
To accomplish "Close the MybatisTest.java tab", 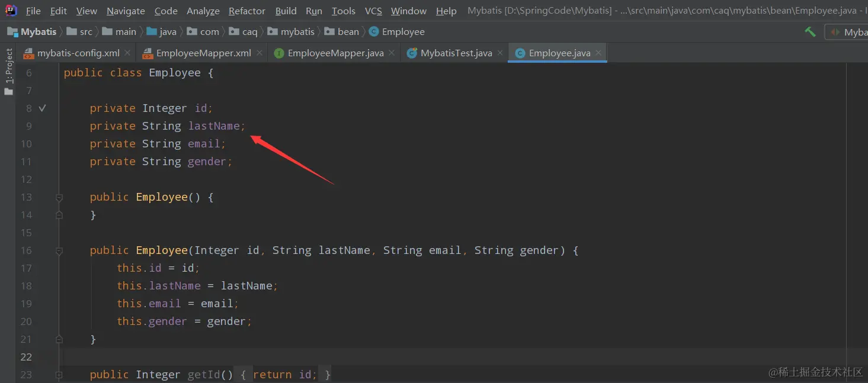I will [499, 53].
